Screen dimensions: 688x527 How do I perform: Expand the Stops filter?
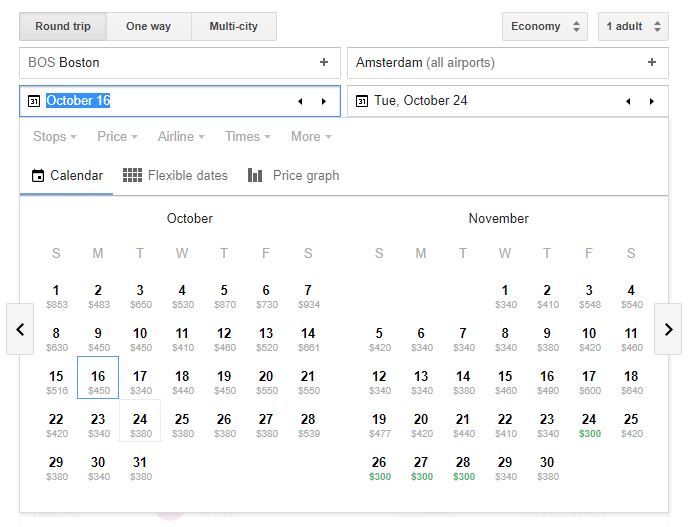point(55,136)
